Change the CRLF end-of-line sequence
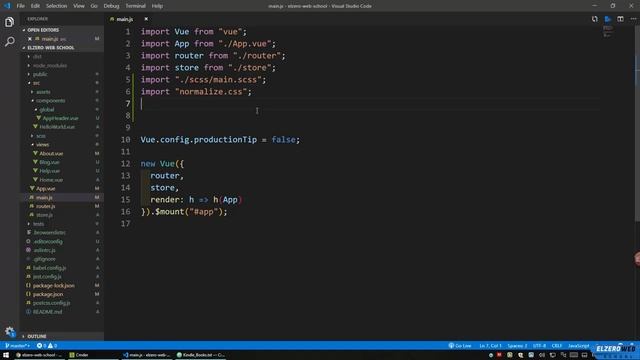640x360 pixels. (557, 346)
